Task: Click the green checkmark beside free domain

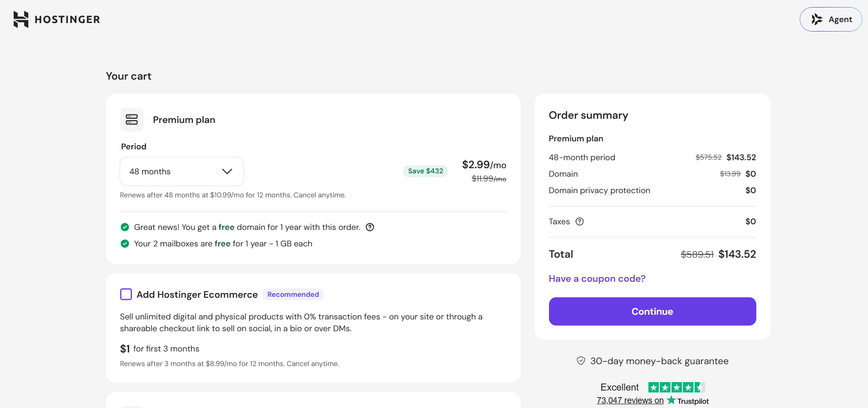Action: [x=125, y=227]
